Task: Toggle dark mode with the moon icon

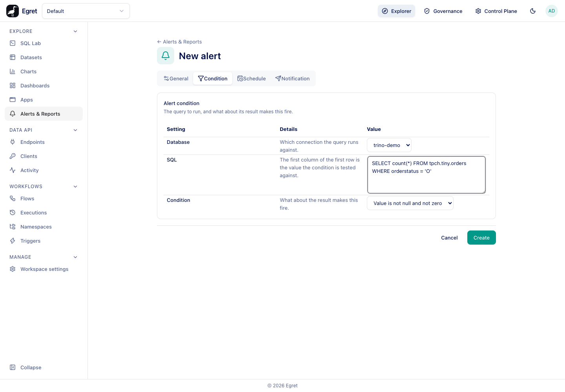Action: (x=533, y=11)
